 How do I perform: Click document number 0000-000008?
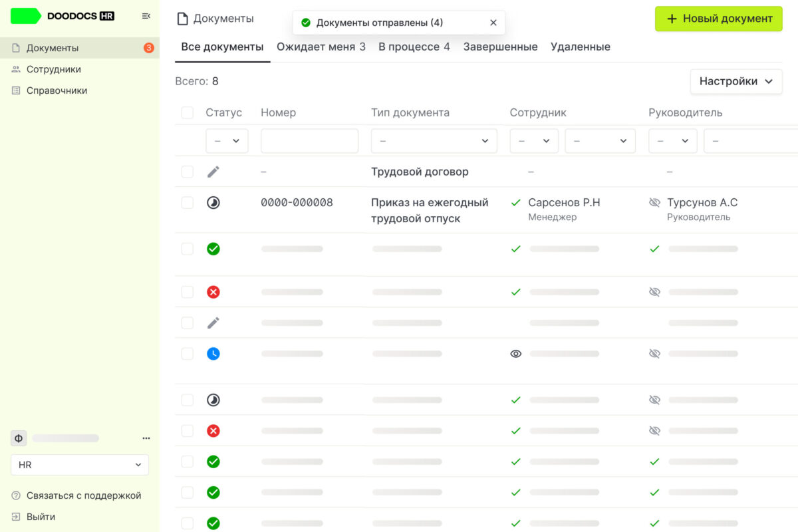(x=297, y=203)
